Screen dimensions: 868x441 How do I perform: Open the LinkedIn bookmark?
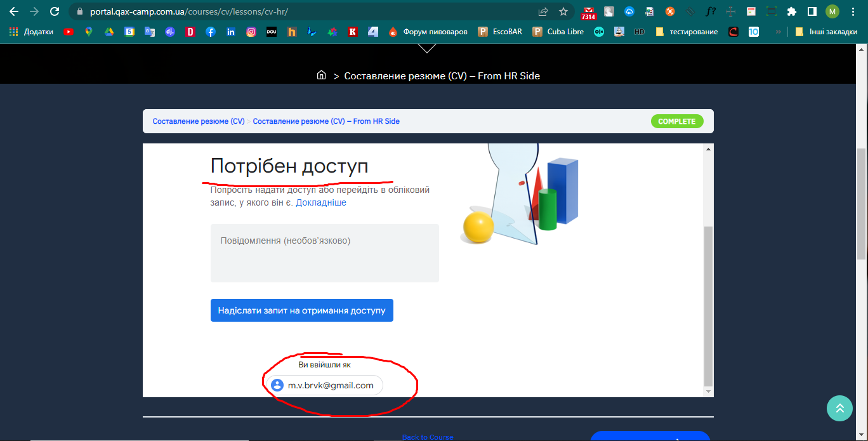(x=230, y=32)
